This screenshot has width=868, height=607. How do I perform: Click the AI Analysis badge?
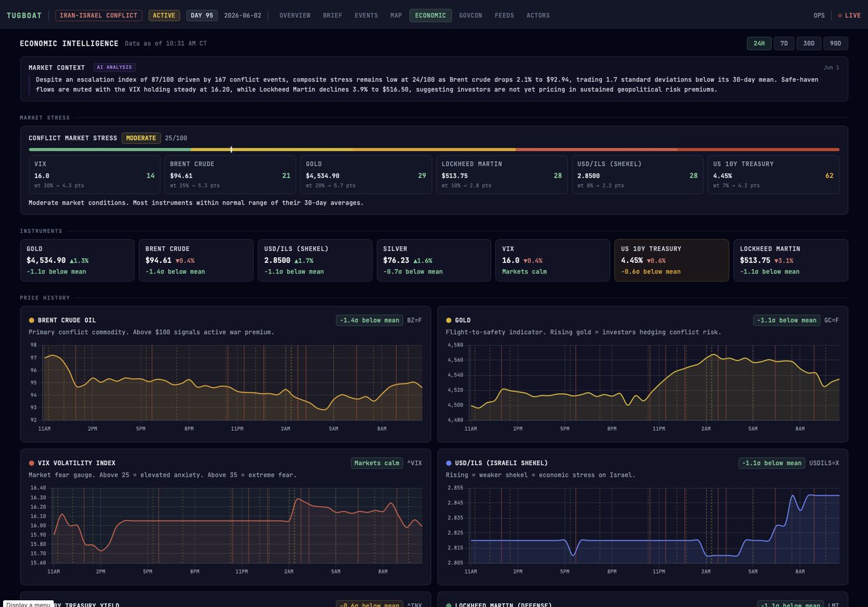[x=115, y=67]
